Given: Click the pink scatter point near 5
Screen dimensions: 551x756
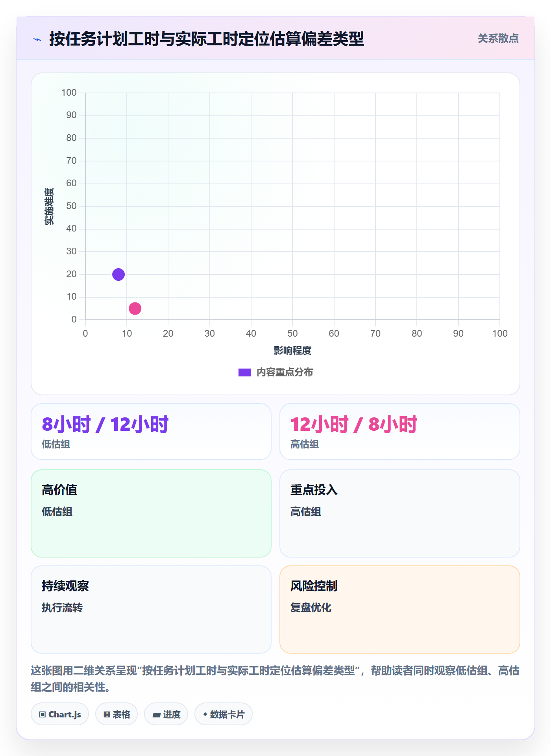Looking at the screenshot, I should (x=135, y=308).
